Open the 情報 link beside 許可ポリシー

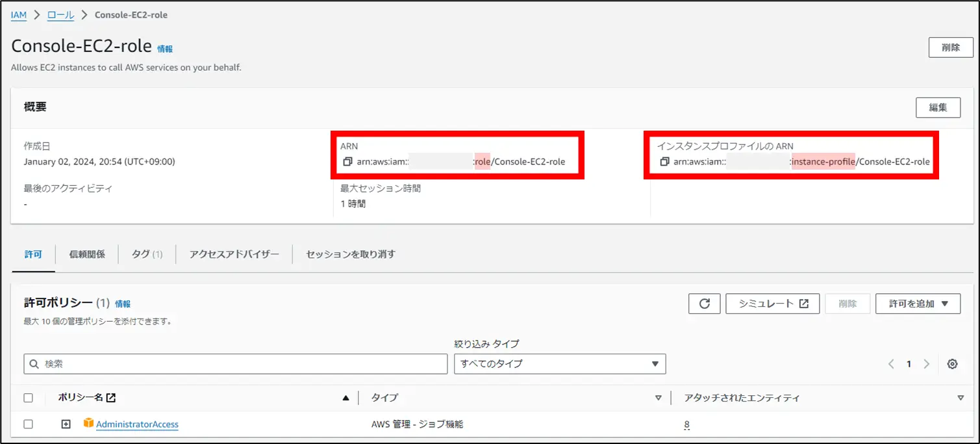click(x=123, y=304)
